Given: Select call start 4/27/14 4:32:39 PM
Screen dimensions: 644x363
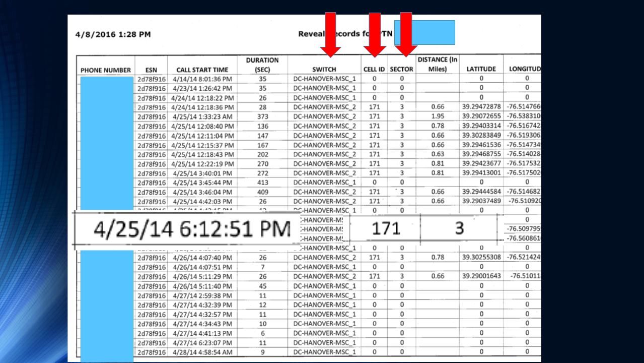Looking at the screenshot, I should pos(202,305).
